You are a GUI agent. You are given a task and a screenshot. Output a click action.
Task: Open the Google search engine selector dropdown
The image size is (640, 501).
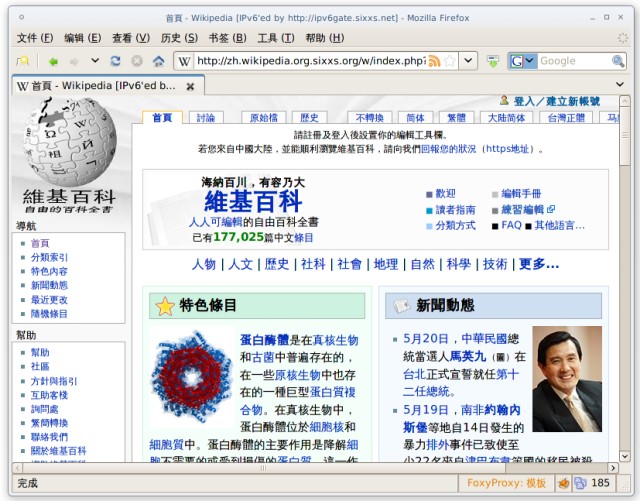click(522, 61)
